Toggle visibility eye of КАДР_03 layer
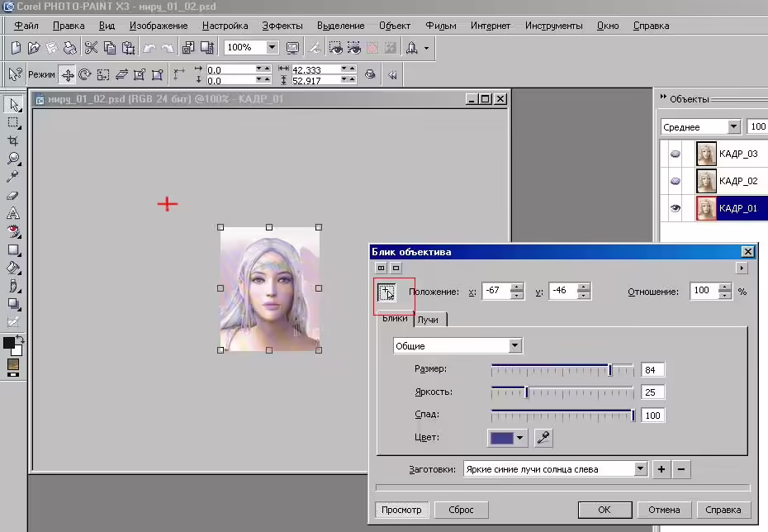The image size is (768, 532). click(675, 154)
